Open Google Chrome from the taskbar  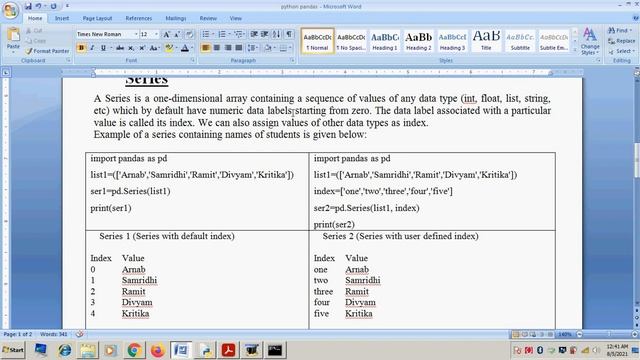(x=134, y=350)
